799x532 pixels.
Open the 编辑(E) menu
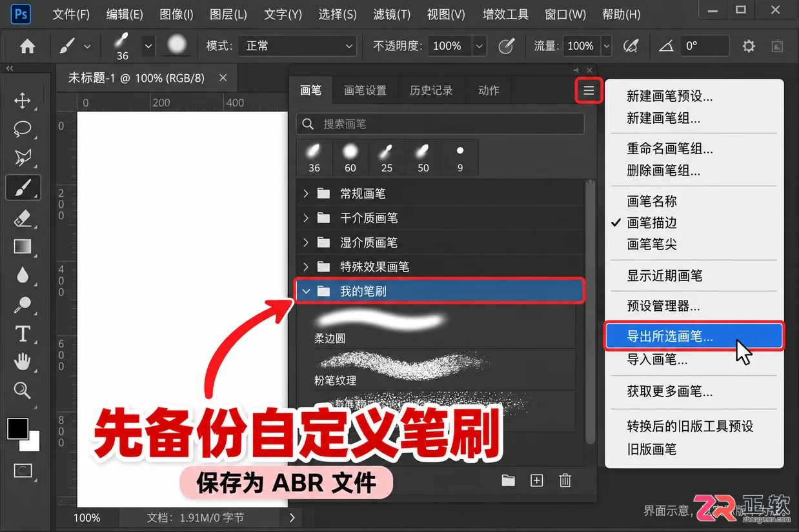[125, 14]
